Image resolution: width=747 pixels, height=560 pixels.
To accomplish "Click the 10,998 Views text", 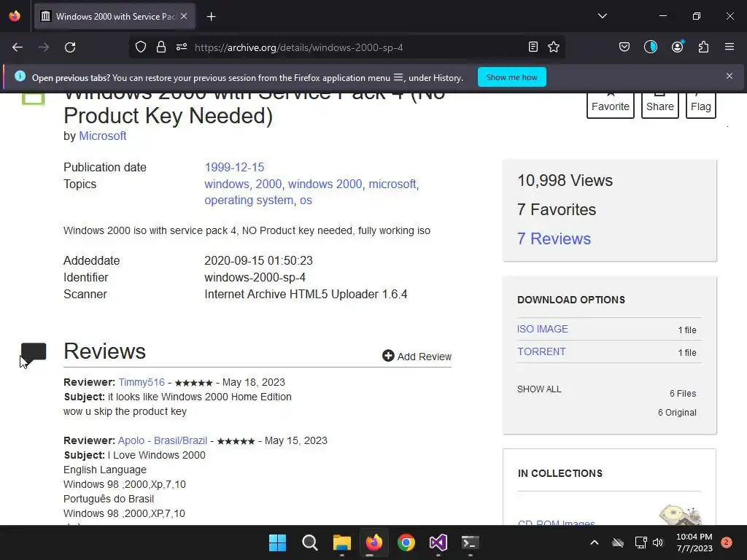I will tap(565, 181).
